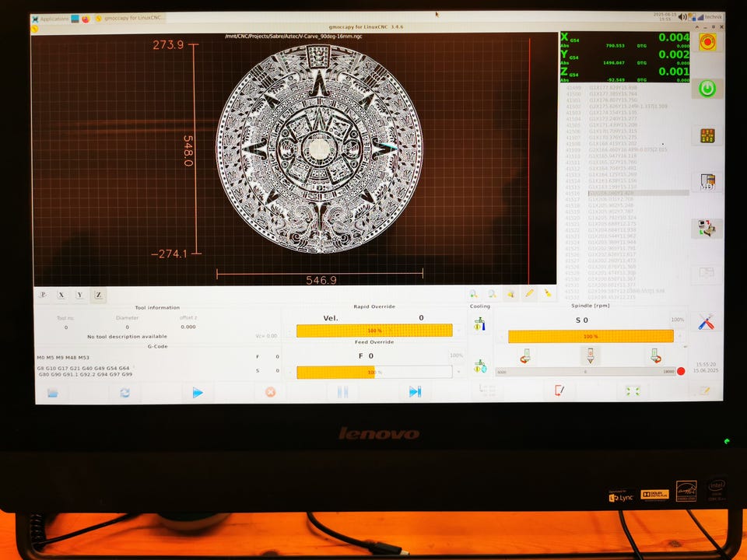Reload the loaded G-code program
Image resolution: width=747 pixels, height=560 pixels.
pyautogui.click(x=124, y=393)
